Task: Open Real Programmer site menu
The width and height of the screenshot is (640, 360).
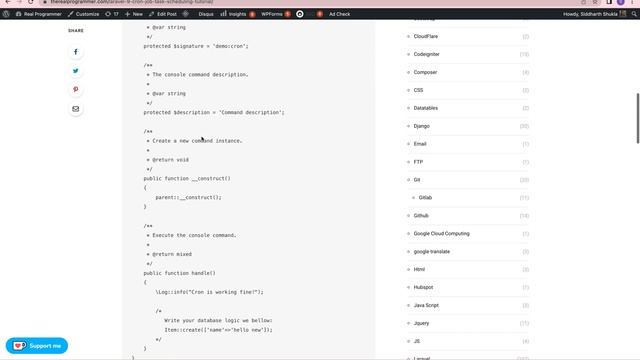Action: [38, 14]
